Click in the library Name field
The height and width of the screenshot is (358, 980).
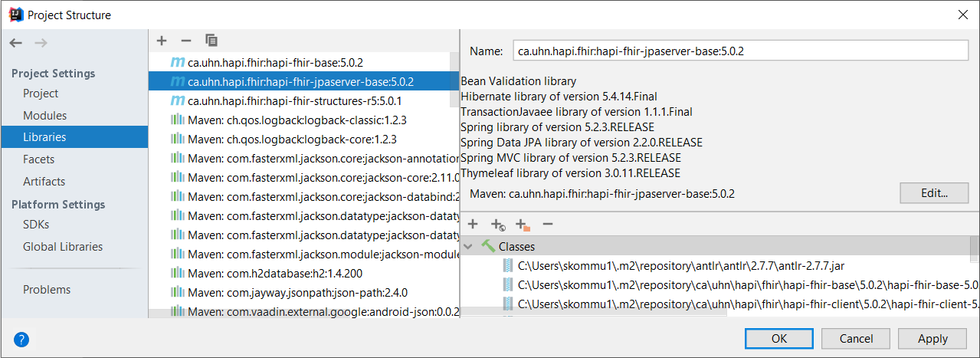pos(740,51)
